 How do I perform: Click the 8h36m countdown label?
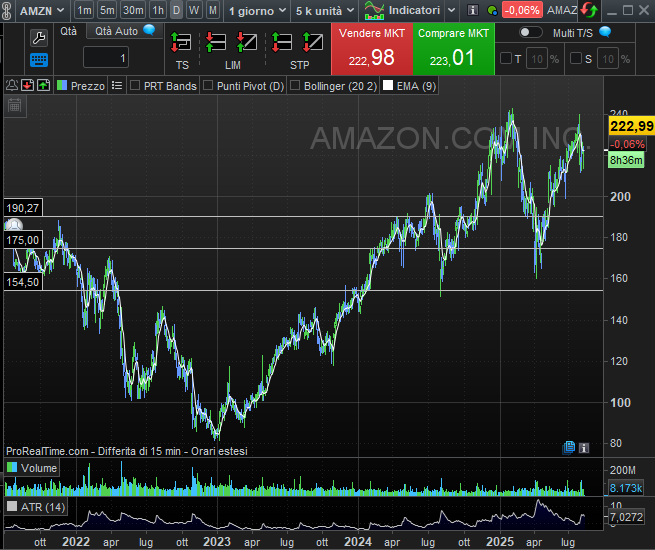(626, 160)
